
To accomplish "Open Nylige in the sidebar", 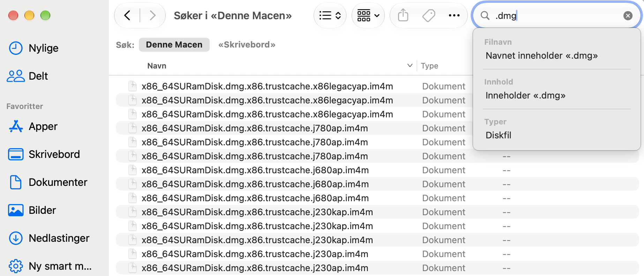I will (x=44, y=48).
